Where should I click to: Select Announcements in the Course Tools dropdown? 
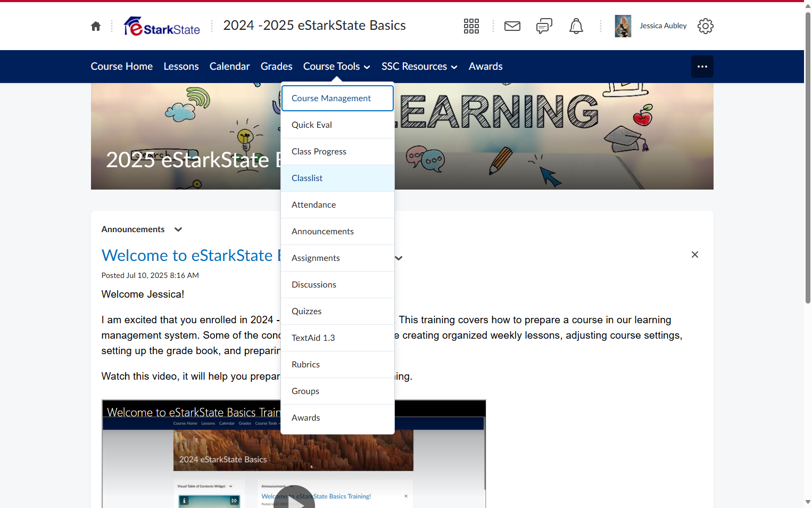337,232
